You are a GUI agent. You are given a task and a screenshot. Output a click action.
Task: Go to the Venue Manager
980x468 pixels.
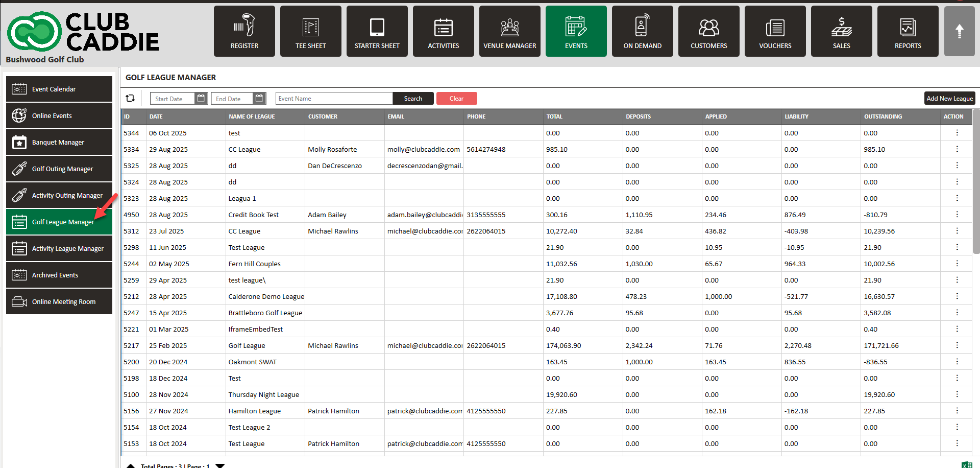point(509,31)
